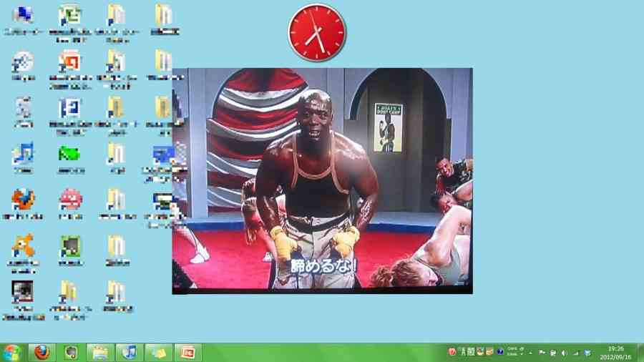The image size is (644, 362).
Task: Select the orange pinwheel desktop shortcut
Action: [x=23, y=247]
